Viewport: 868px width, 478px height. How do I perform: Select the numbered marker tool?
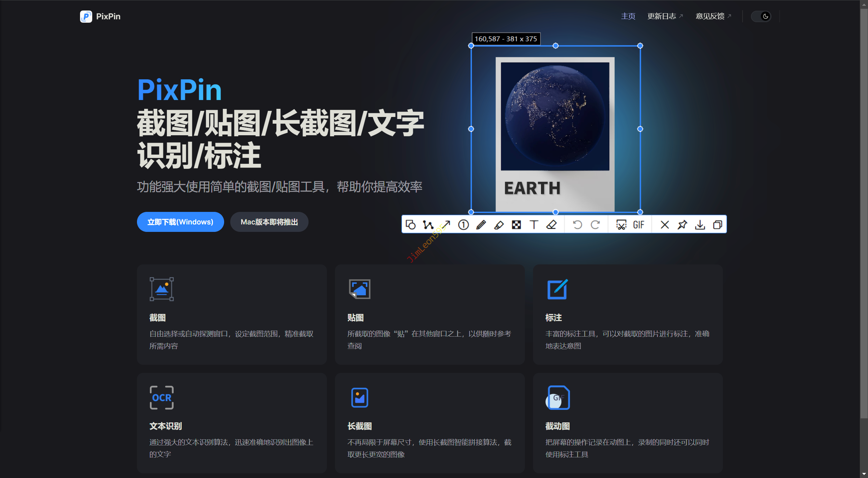[x=463, y=225]
